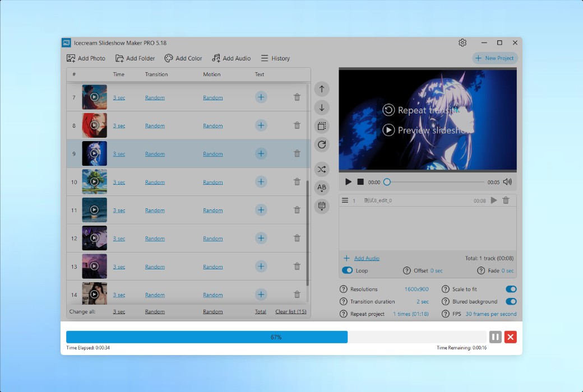Clear the list of 15 slides

[x=290, y=312]
